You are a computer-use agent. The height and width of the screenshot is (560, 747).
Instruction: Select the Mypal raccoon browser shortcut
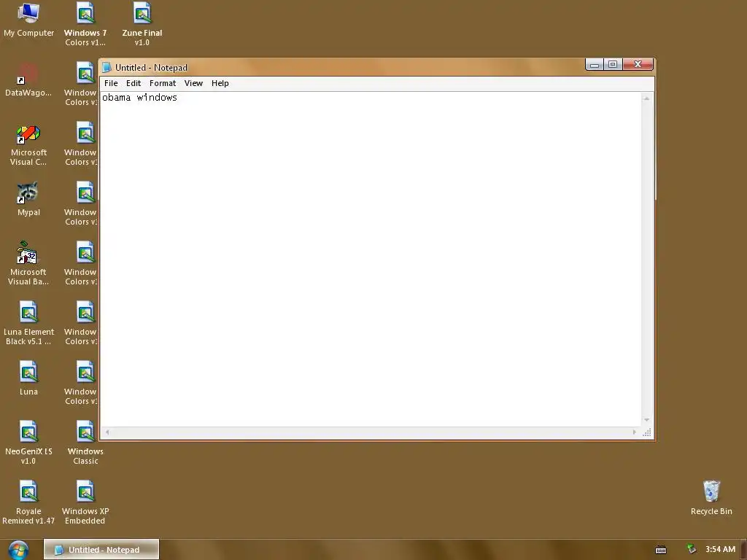(x=28, y=199)
